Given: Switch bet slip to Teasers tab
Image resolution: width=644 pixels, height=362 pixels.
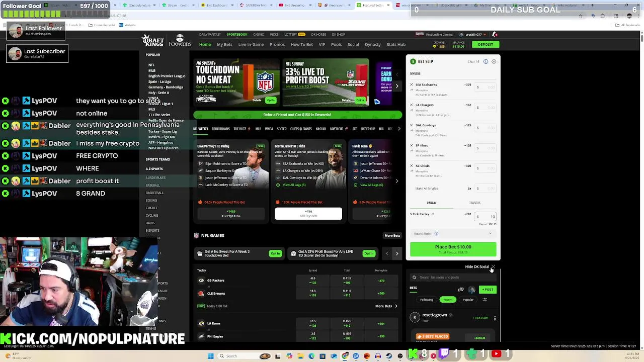Looking at the screenshot, I should coord(475,203).
